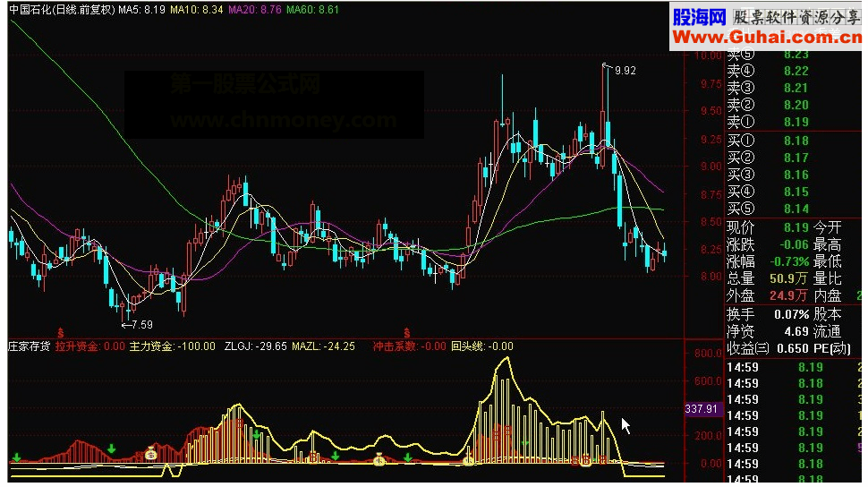
Task: Click the PE(动) label
Action: [832, 348]
